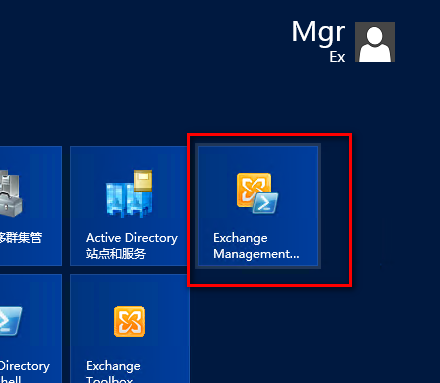Open the Directory PowerShell tile
The image size is (440, 383).
31,329
